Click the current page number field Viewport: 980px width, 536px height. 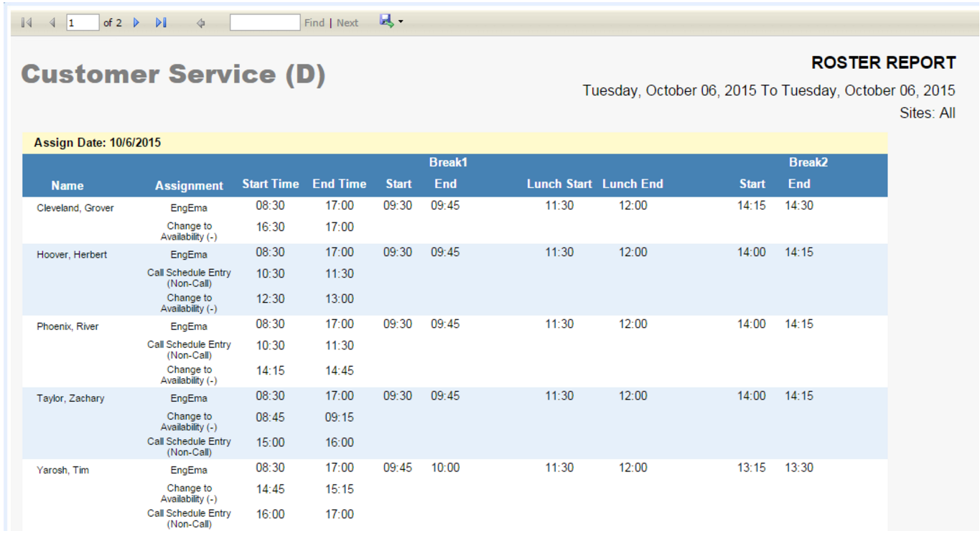point(83,23)
